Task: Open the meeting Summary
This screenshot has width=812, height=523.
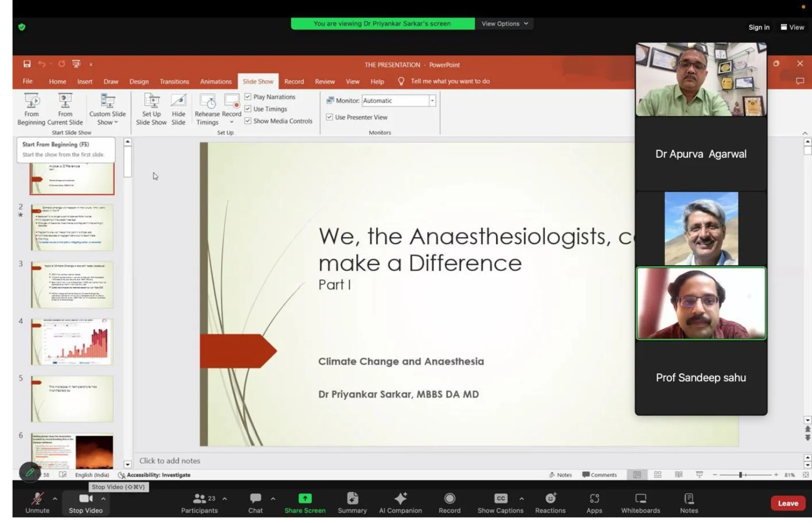Action: coord(352,502)
